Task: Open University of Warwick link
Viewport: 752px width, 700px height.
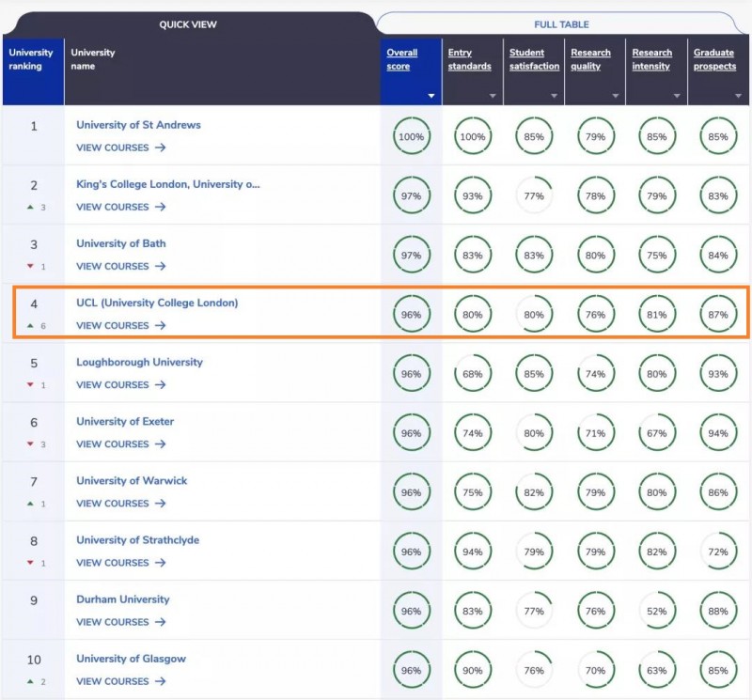Action: [x=132, y=481]
